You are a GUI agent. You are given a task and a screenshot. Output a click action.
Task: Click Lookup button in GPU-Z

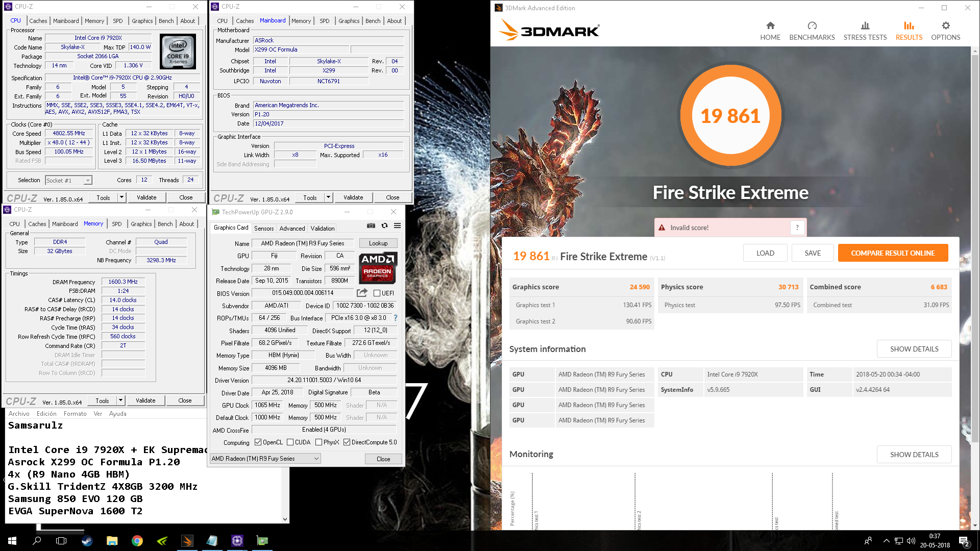click(x=378, y=243)
